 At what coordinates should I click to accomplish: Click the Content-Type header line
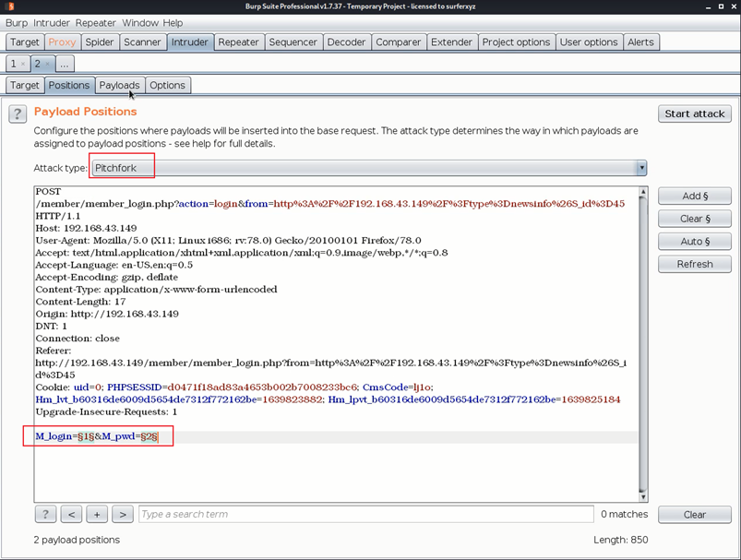[x=157, y=289]
